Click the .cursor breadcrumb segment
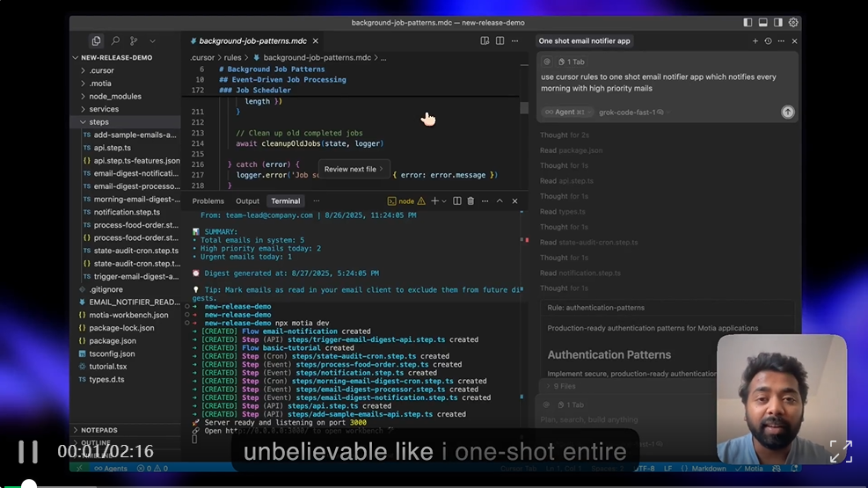 tap(202, 57)
